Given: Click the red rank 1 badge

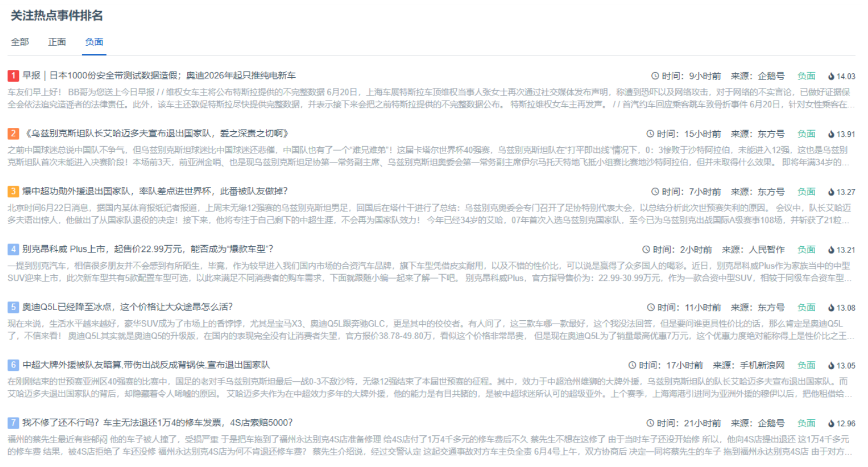Looking at the screenshot, I should (x=13, y=76).
